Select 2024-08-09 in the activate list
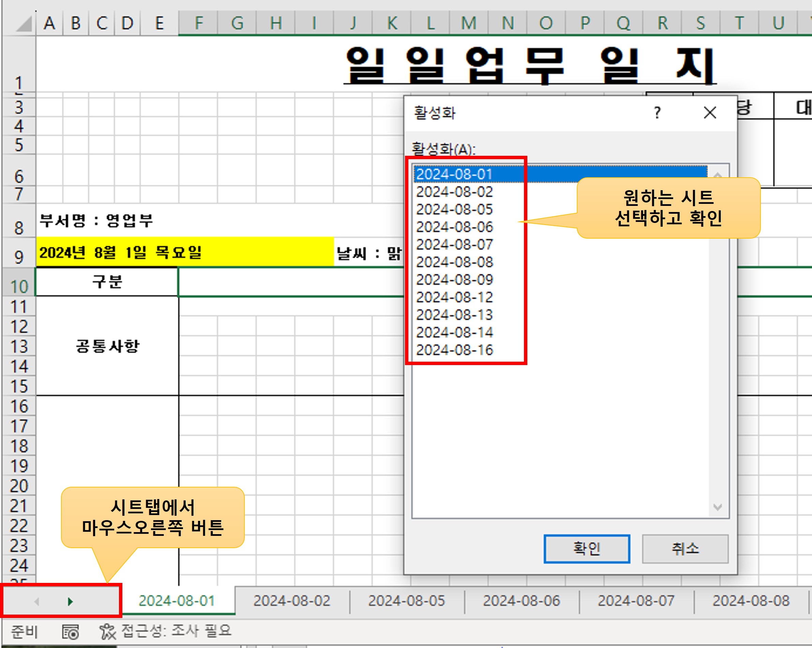 click(x=560, y=280)
